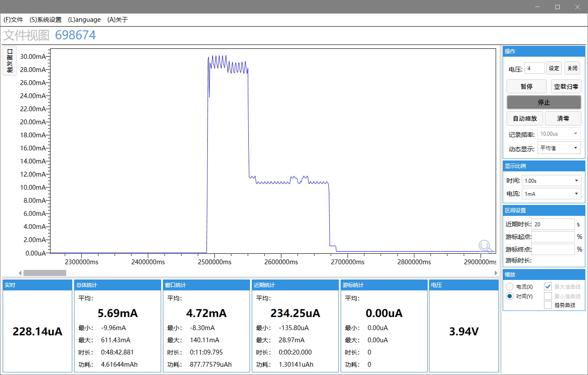Click the left scroll arrow under chart

(x=20, y=273)
